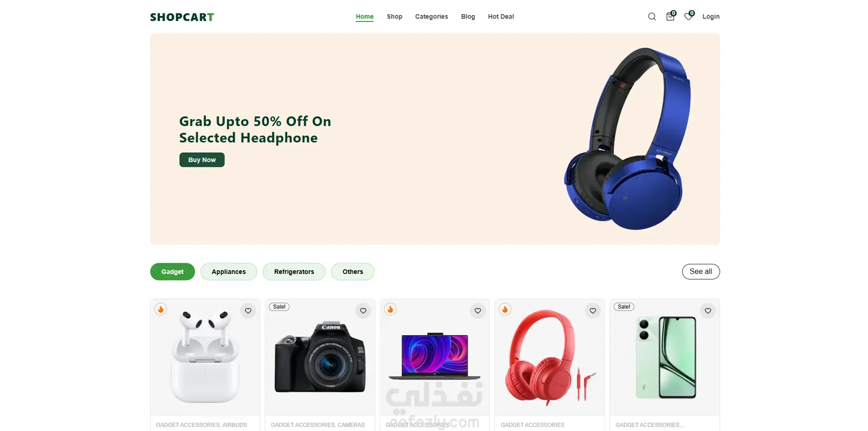Image resolution: width=868 pixels, height=431 pixels.
Task: Open the Categories menu
Action: pos(431,16)
